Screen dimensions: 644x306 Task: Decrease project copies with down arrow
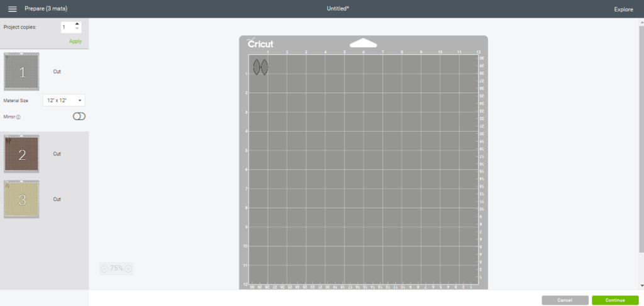[77, 30]
